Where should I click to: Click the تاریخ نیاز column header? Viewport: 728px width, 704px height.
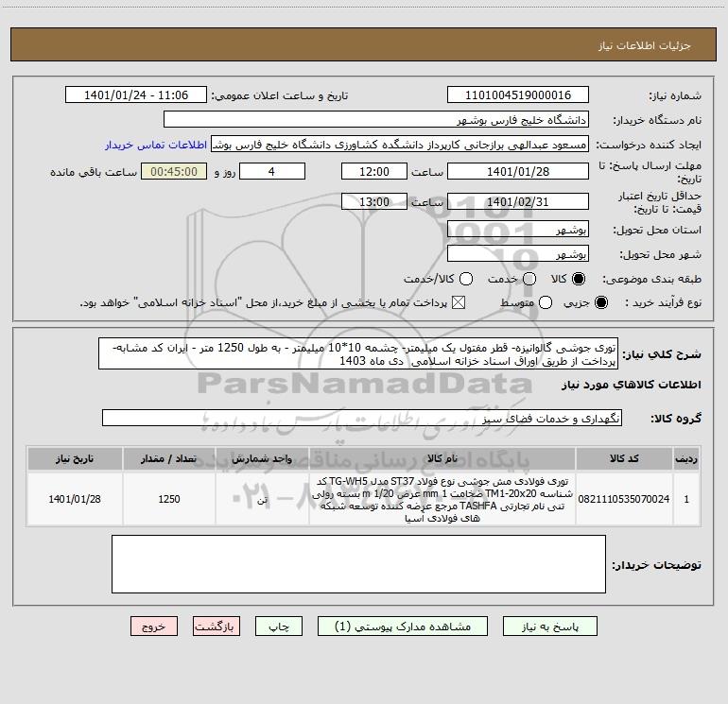(75, 458)
